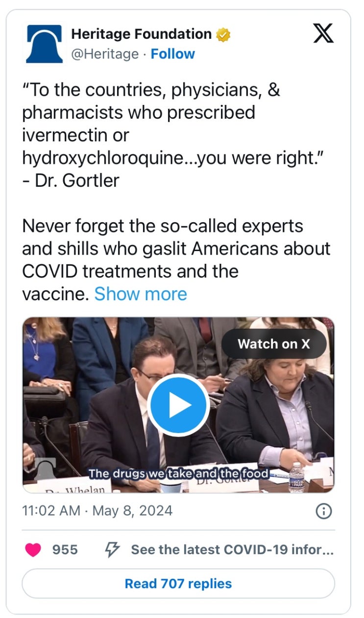Open the tweet info icon
This screenshot has width=364, height=618.
pyautogui.click(x=324, y=511)
